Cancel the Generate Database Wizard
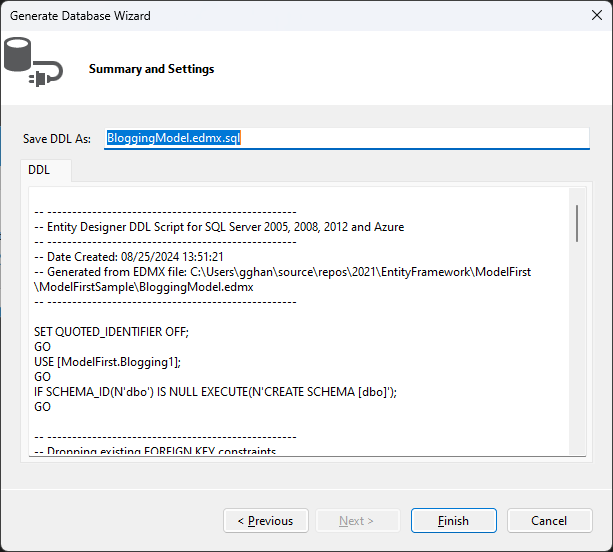Viewport: 613px width, 552px height. point(549,521)
